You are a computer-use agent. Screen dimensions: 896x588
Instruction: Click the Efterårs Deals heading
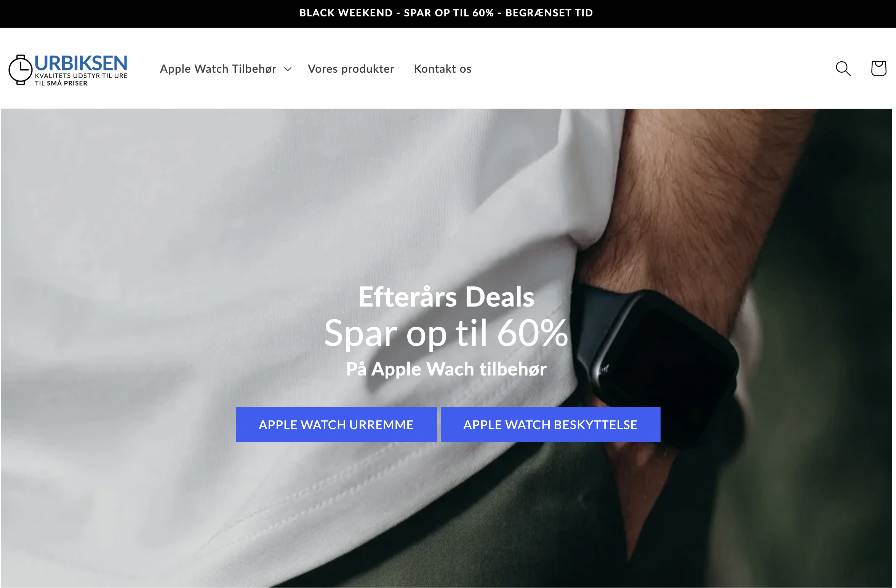446,297
